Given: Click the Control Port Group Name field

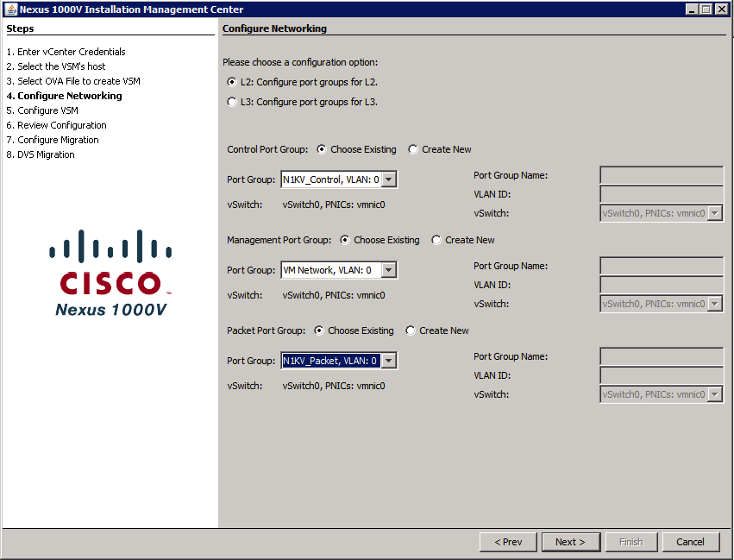Looking at the screenshot, I should 662,175.
